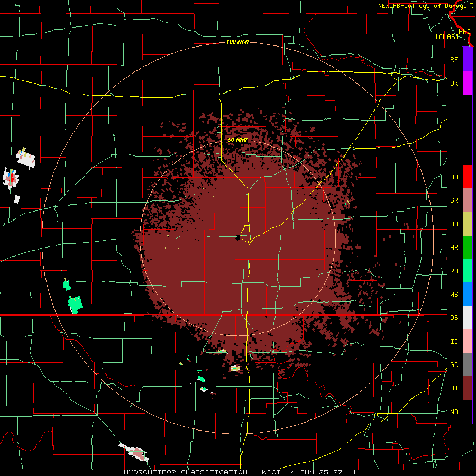
Task: Click the black radar site dot at map center
Action: coord(238,237)
